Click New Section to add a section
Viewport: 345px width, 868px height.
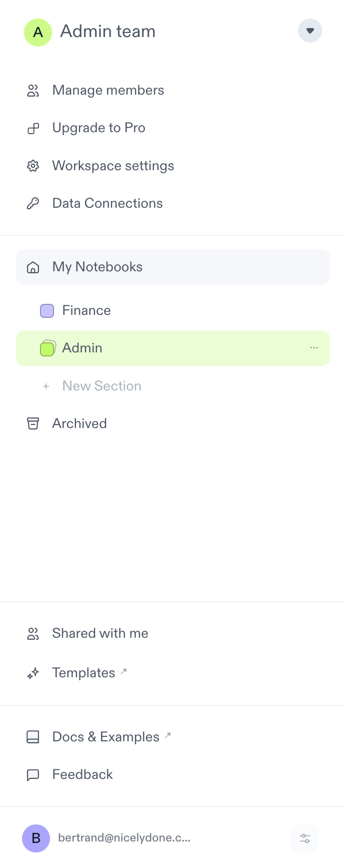pos(101,386)
